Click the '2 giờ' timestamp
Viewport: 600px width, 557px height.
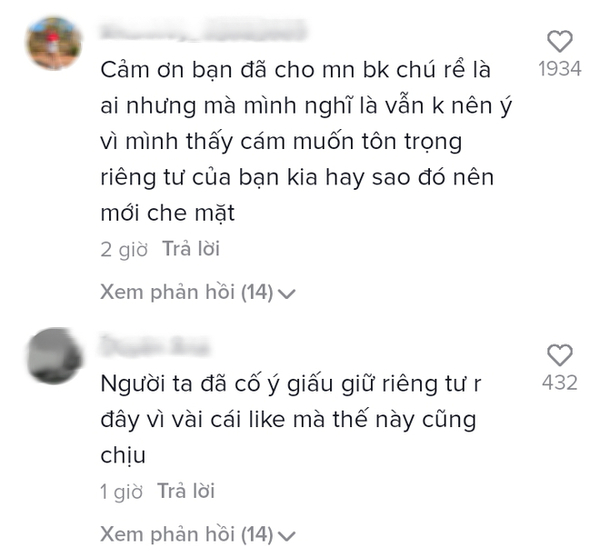(124, 250)
